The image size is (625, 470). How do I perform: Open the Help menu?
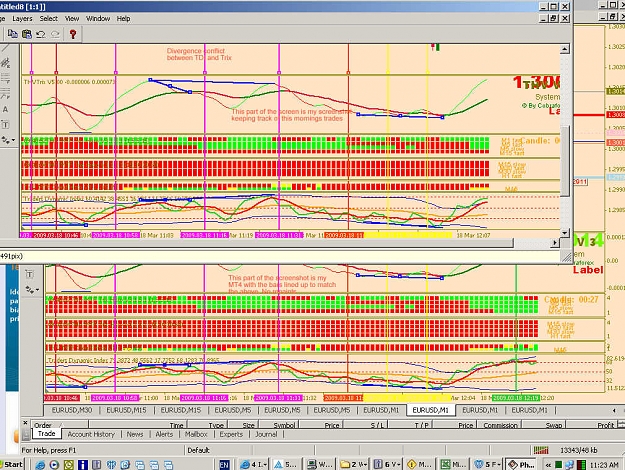pos(124,19)
